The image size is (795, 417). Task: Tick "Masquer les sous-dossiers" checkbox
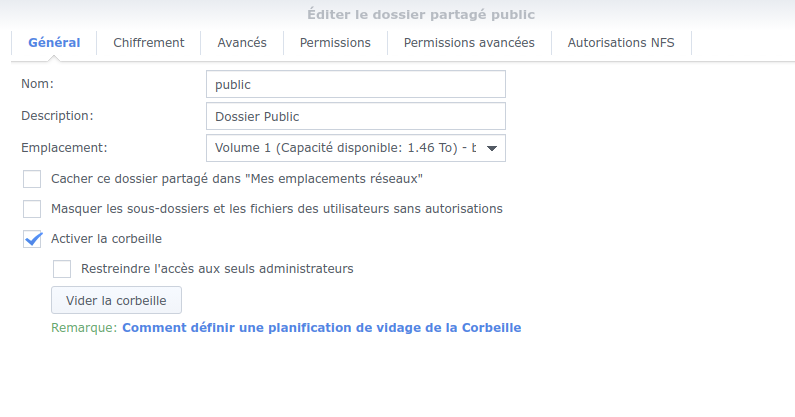pyautogui.click(x=32, y=209)
